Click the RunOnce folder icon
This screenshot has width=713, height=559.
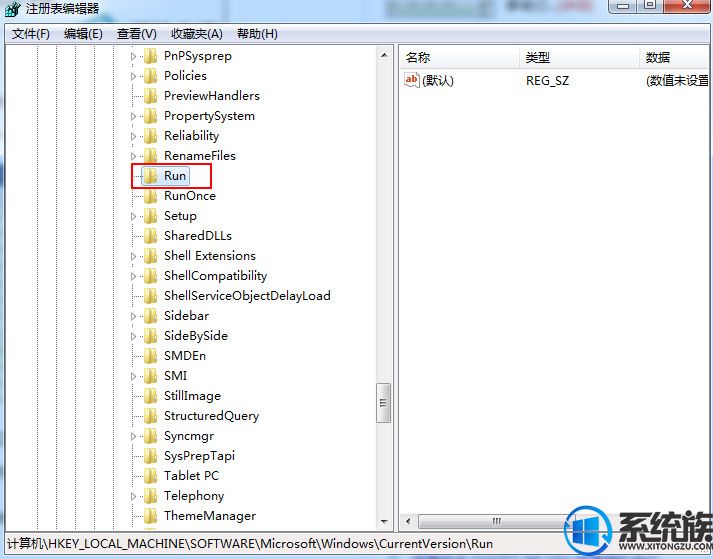(151, 196)
